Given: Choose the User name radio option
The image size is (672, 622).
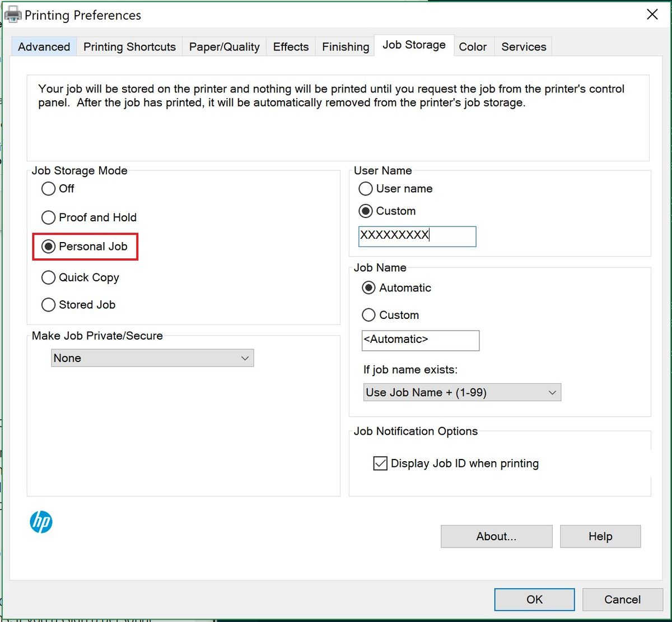Looking at the screenshot, I should (395, 189).
